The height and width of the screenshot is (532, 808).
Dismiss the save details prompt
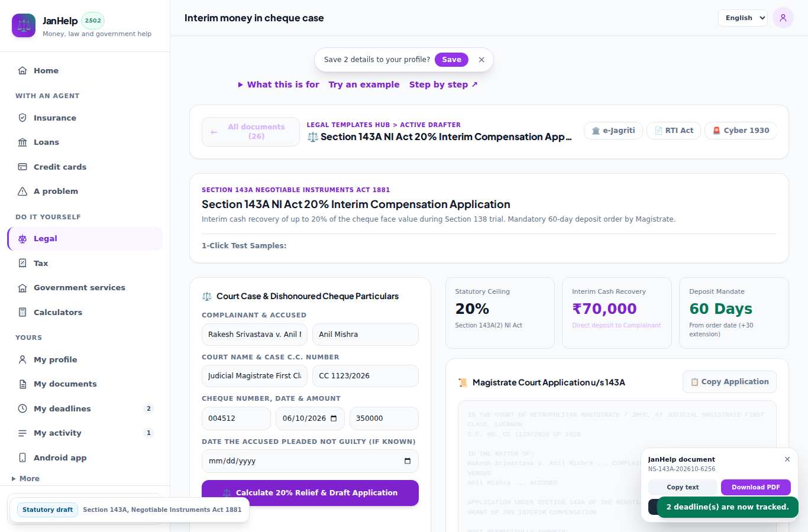tap(481, 60)
